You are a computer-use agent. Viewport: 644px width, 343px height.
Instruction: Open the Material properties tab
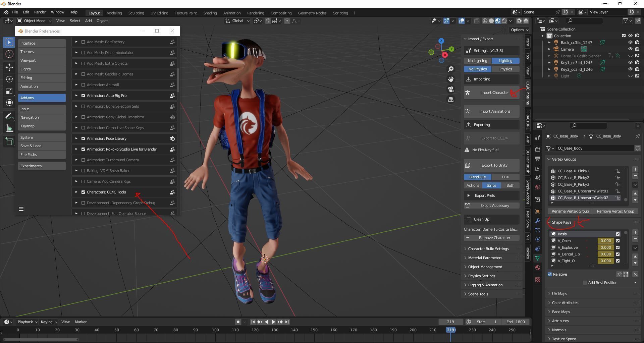point(538,268)
